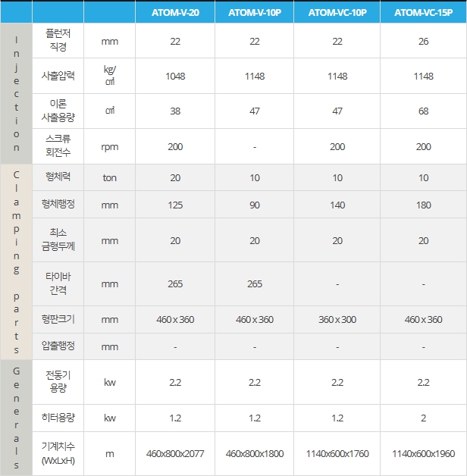Click the 1140x600x1960 dimensions value
The height and width of the screenshot is (476, 467).
click(423, 454)
